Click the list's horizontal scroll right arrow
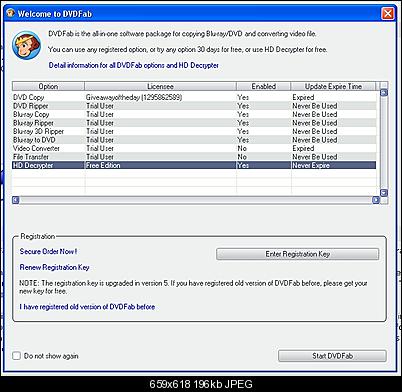The image size is (402, 392). click(376, 200)
